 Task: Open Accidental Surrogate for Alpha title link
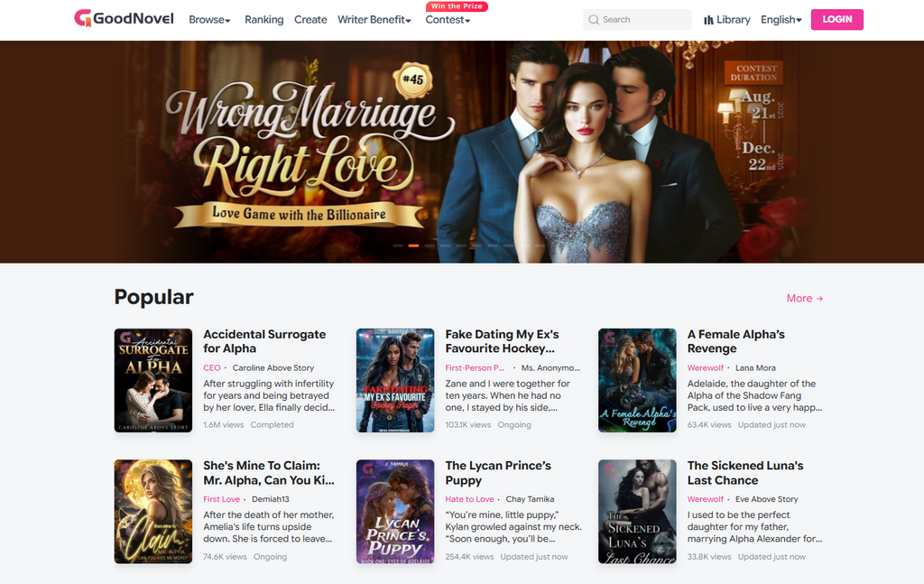264,342
